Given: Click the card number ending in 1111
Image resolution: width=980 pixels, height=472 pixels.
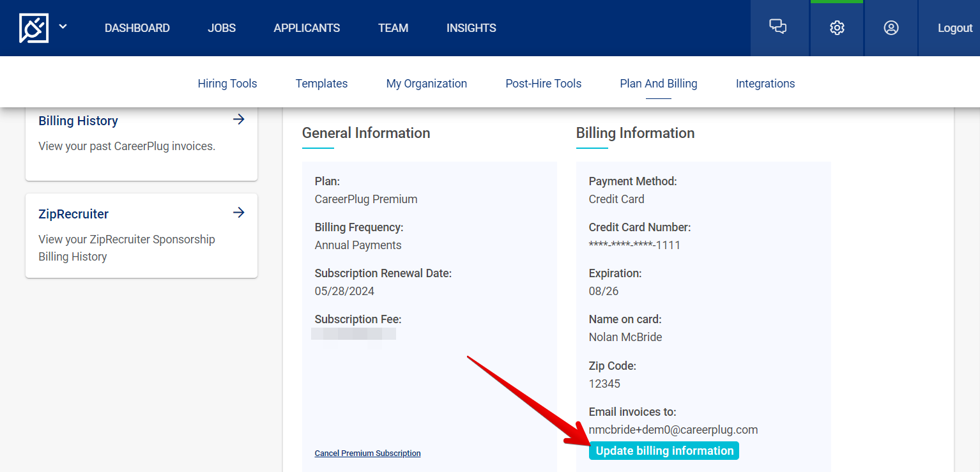Looking at the screenshot, I should click(x=634, y=245).
